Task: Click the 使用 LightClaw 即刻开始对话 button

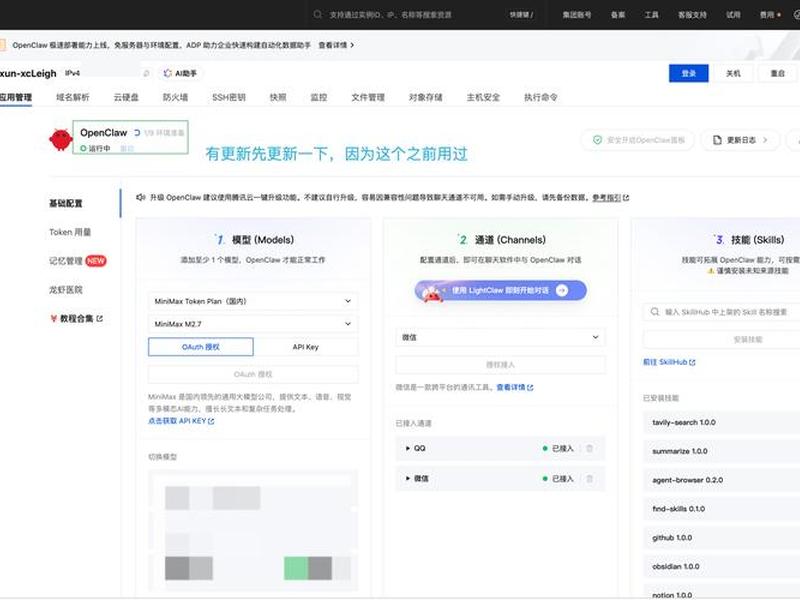Action: click(501, 290)
